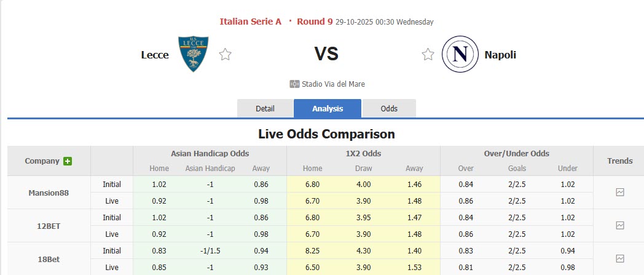644x275 pixels.
Task: Click the 12BET company name
Action: click(49, 226)
